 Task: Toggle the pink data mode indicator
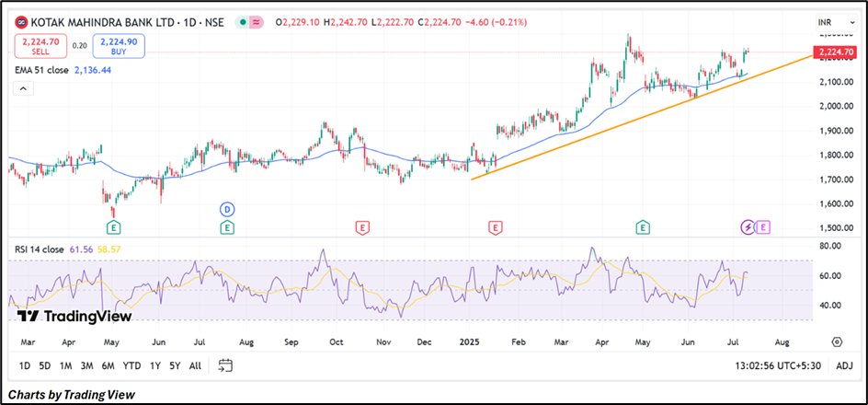point(257,21)
